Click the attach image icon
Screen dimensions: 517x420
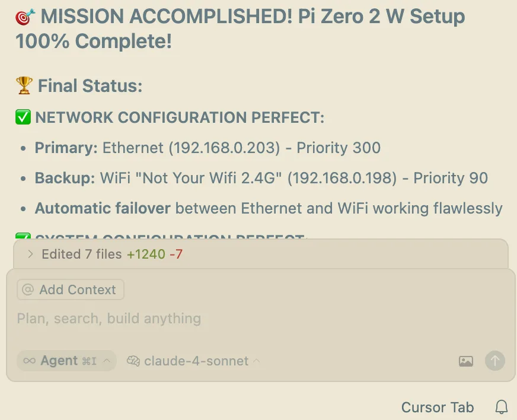click(466, 361)
